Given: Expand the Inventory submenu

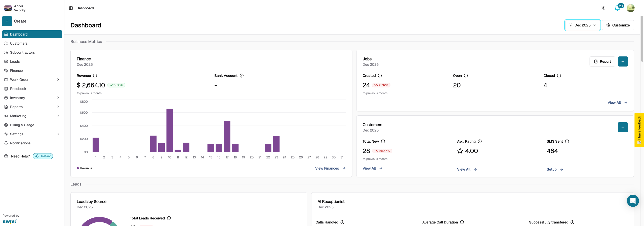Looking at the screenshot, I should [58, 98].
